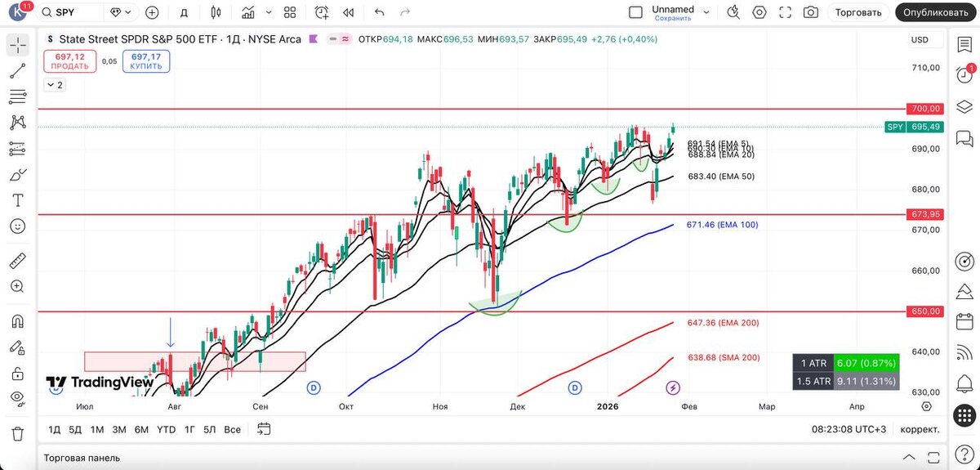Create a new alert from the top toolbar
980x470 pixels.
point(322,12)
